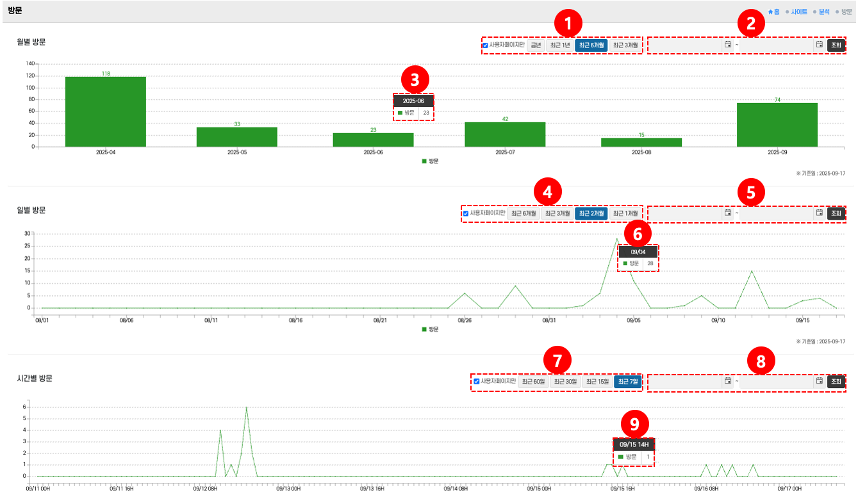Uncheck 사용자페이지만 in the 월별 방문 section
Viewport: 858px width, 504px height.
485,45
